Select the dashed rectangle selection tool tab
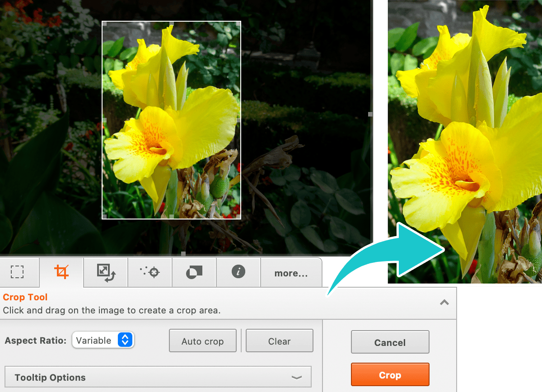The image size is (542, 392). [x=17, y=272]
